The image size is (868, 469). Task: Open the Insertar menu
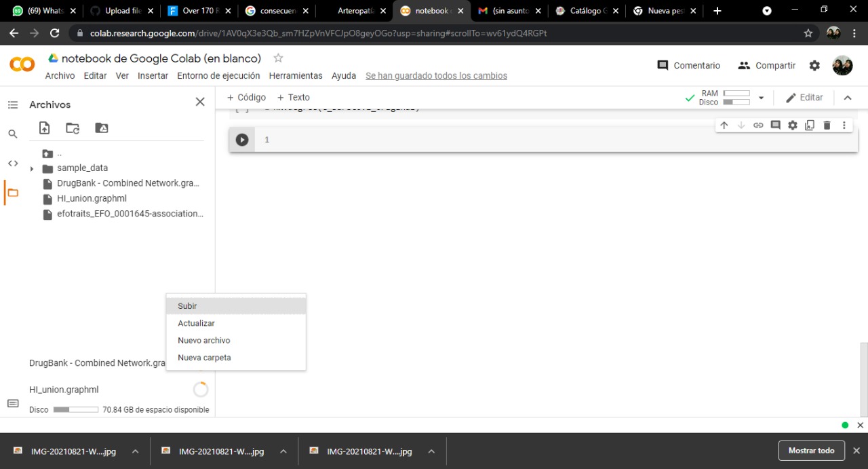[x=153, y=76]
